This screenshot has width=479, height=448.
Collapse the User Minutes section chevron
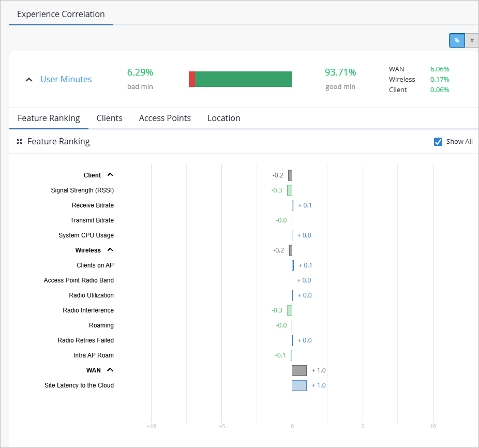29,80
